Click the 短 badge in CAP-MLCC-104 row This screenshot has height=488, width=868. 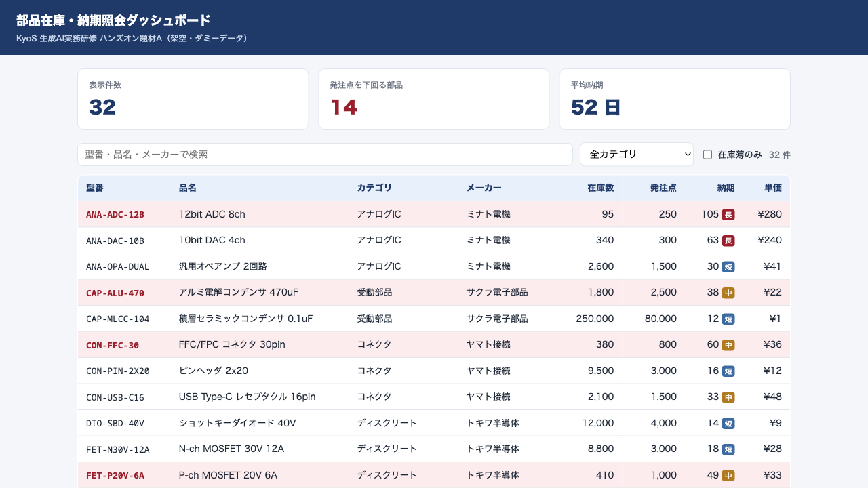728,319
